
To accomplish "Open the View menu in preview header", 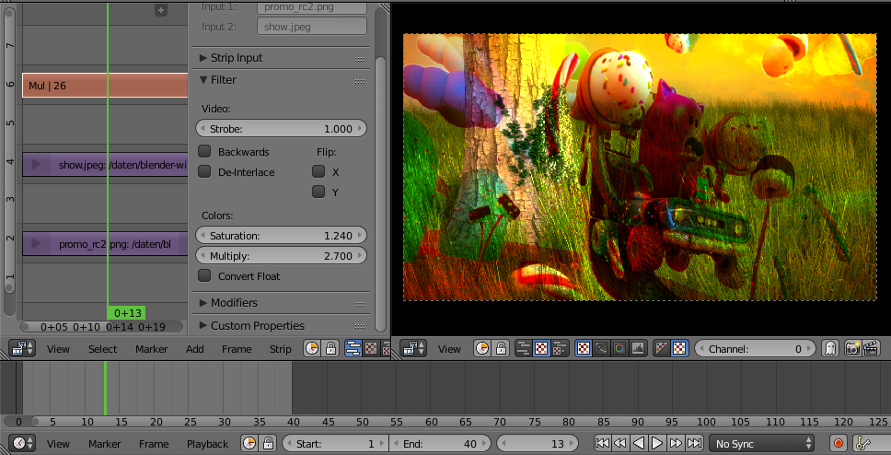I will pos(449,349).
